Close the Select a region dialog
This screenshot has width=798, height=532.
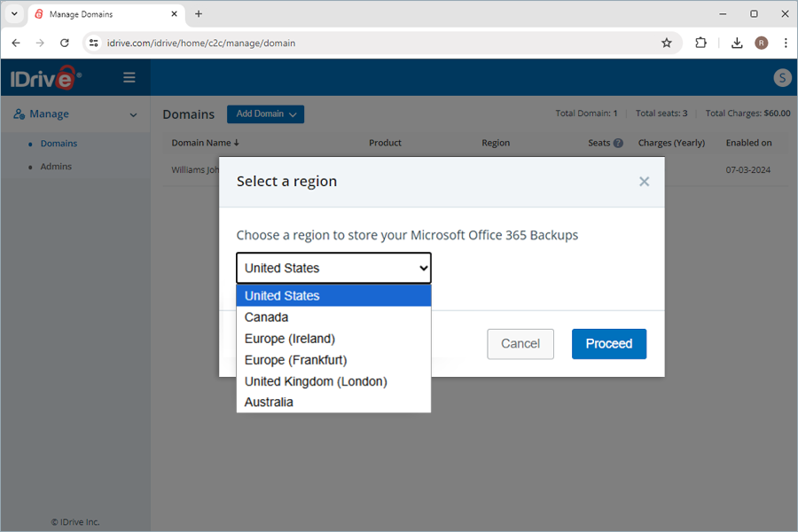(x=645, y=182)
